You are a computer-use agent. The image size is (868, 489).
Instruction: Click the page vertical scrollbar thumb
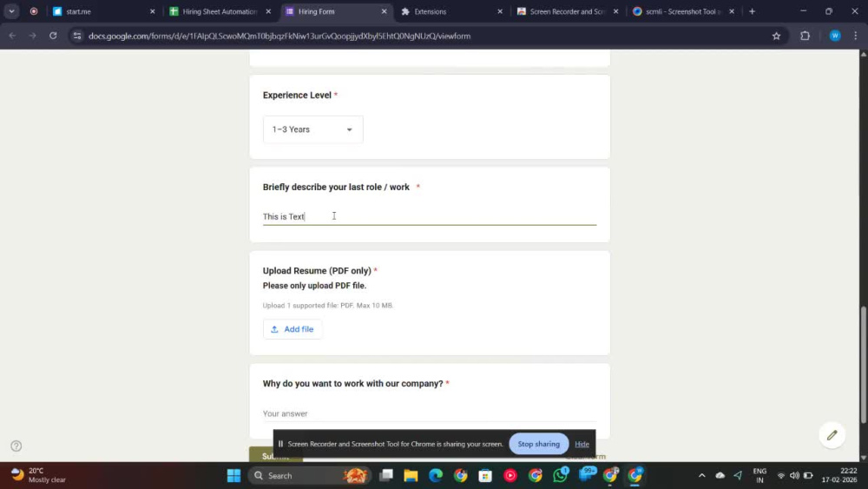863,365
